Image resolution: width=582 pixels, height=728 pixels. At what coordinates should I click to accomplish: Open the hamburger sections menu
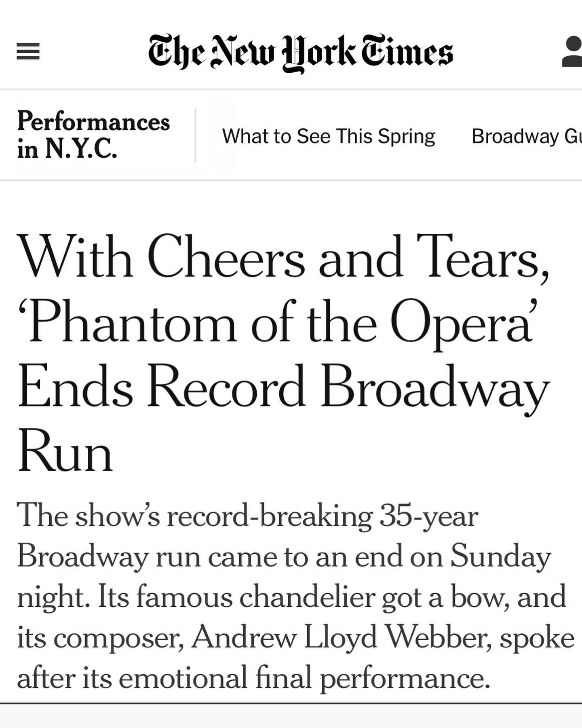(x=28, y=51)
